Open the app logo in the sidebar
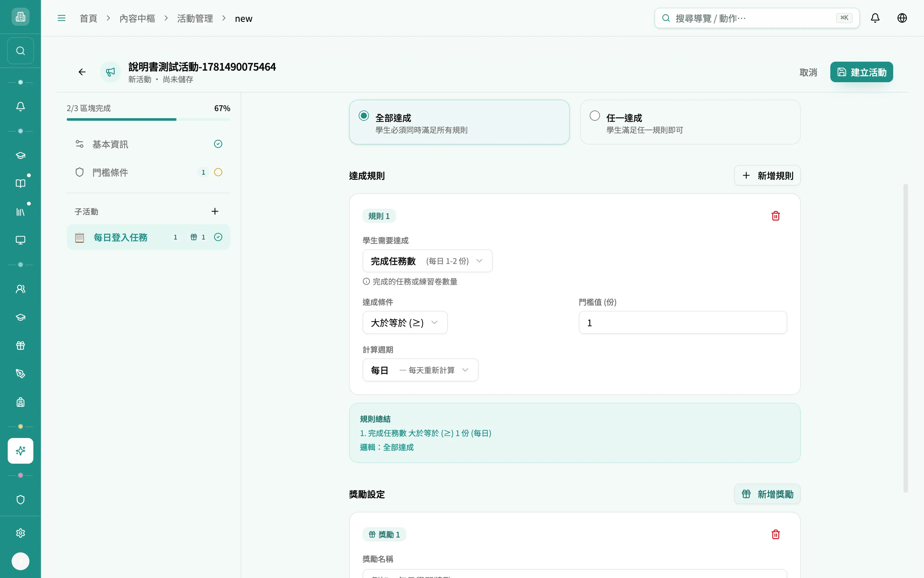 pos(21,17)
